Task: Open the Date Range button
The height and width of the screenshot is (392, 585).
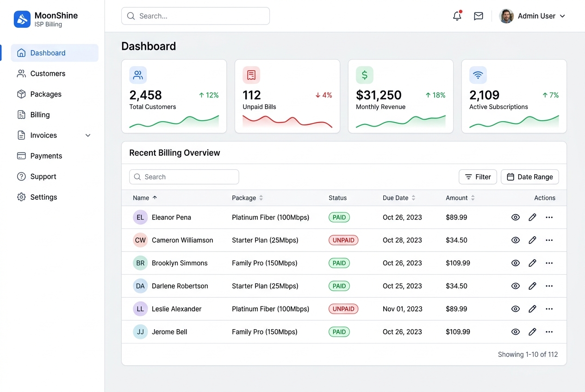Action: tap(530, 177)
